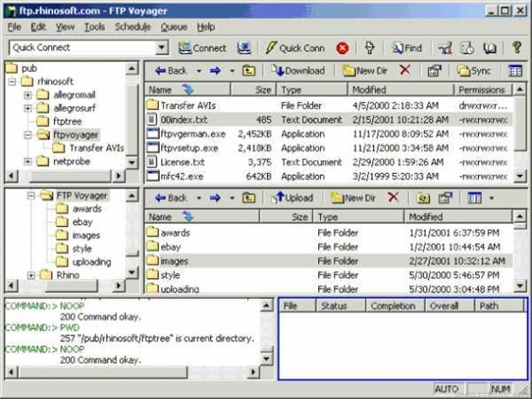
Task: Open Back history dropdown in remote pane
Action: point(199,71)
